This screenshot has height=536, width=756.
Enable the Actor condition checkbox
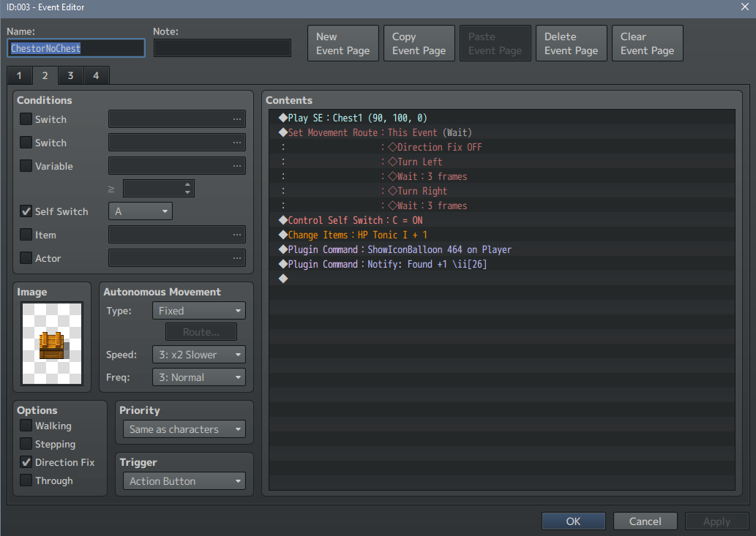coord(26,258)
